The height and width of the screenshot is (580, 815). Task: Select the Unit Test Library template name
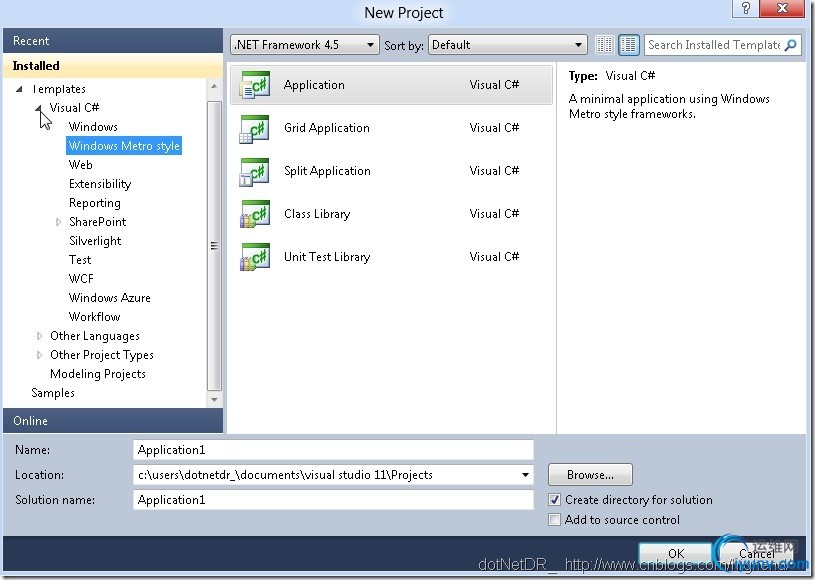point(327,257)
